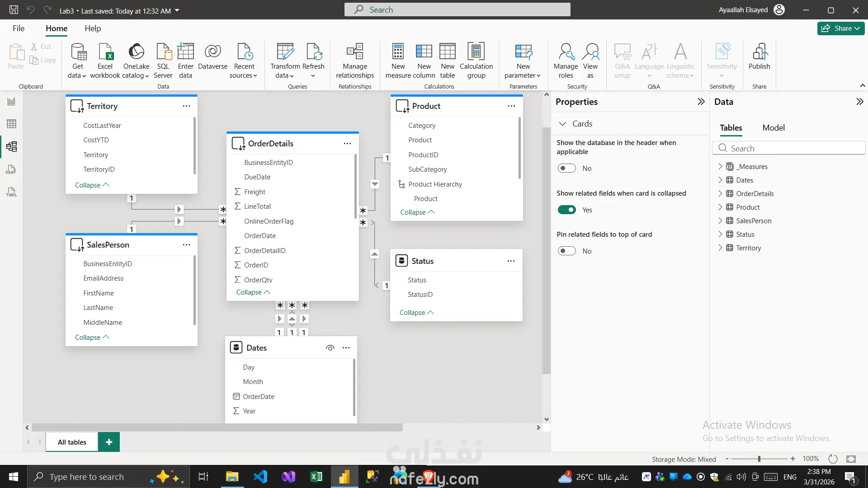Toggle pin related fields to top

click(566, 251)
